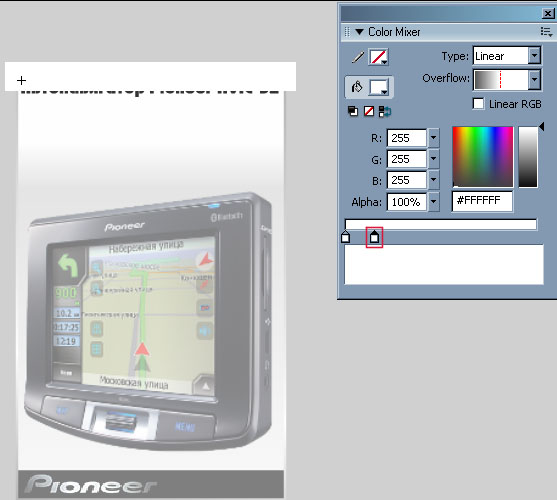Click the Pioneer logo banner at bottom
The width and height of the screenshot is (557, 500).
(151, 485)
